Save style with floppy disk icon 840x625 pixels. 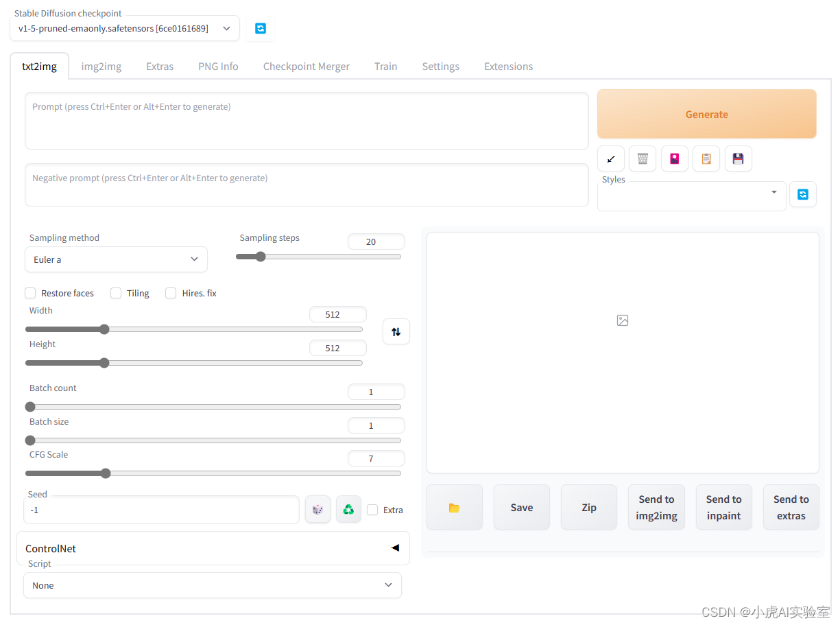tap(739, 158)
